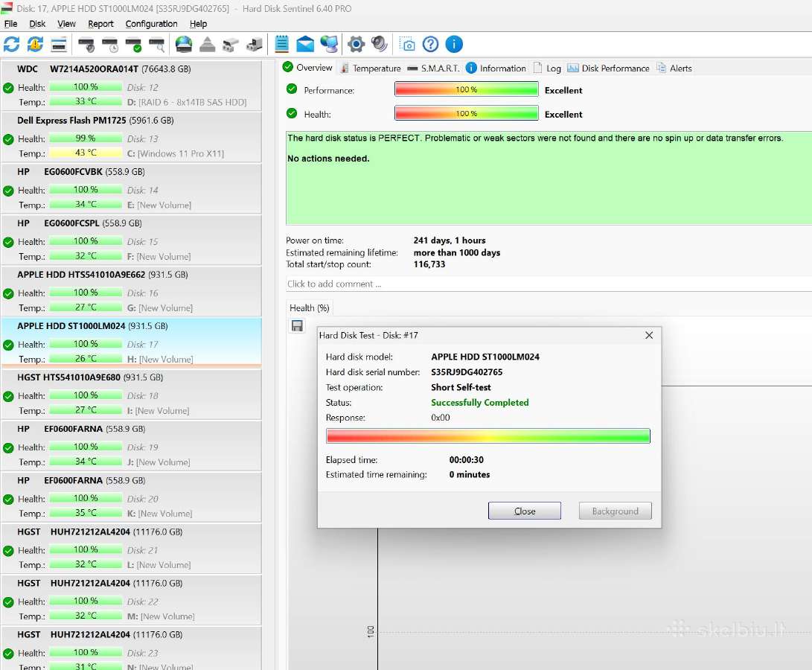Image resolution: width=812 pixels, height=670 pixels.
Task: Open the gear Configuration icon
Action: click(x=356, y=45)
